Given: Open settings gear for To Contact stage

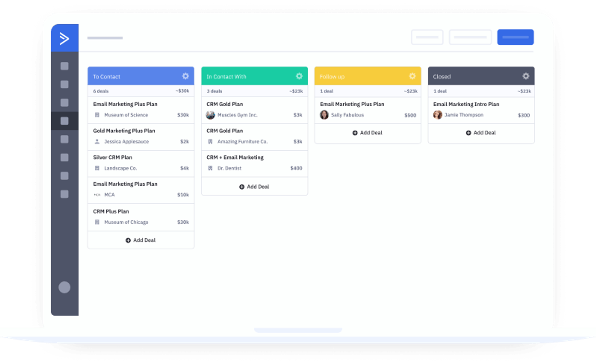Looking at the screenshot, I should pos(185,76).
